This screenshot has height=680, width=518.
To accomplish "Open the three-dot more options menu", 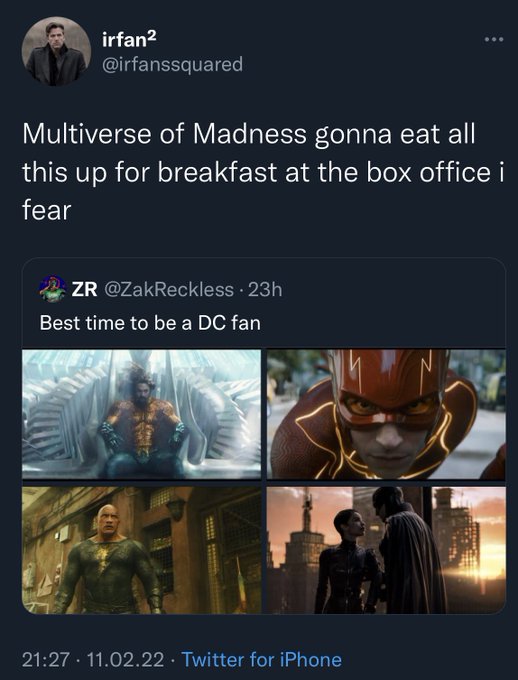I will click(494, 39).
